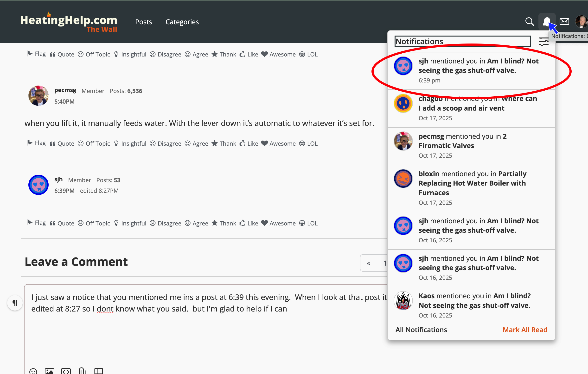Open the paragraph formatting menu
The width and height of the screenshot is (588, 374).
point(15,303)
